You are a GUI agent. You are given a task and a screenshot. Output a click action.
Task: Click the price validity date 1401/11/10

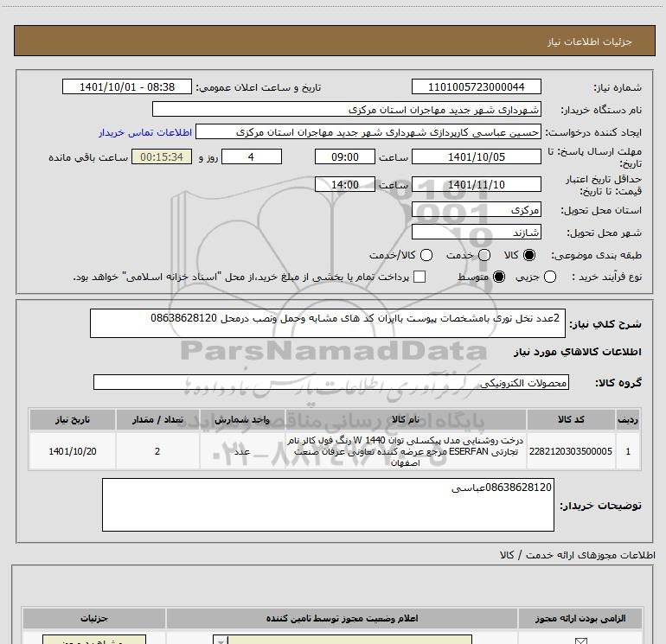pyautogui.click(x=476, y=184)
